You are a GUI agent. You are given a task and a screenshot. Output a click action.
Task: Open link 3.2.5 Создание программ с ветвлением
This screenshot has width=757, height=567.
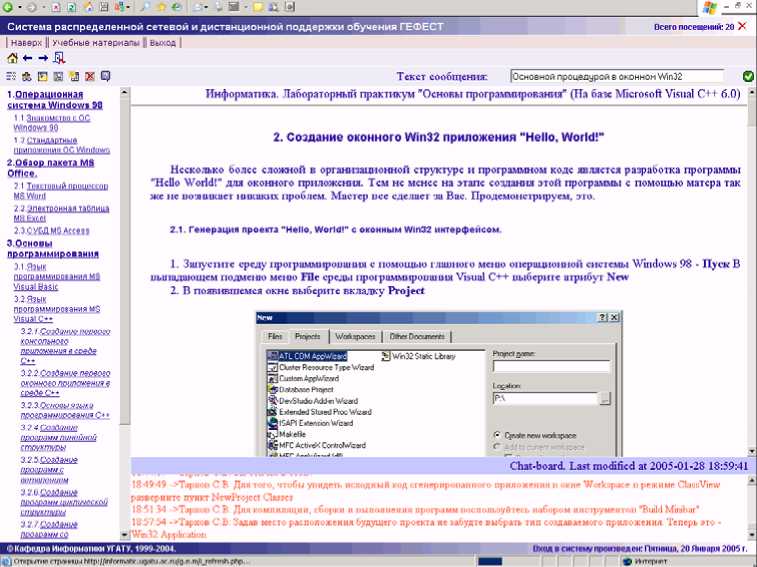(49, 469)
